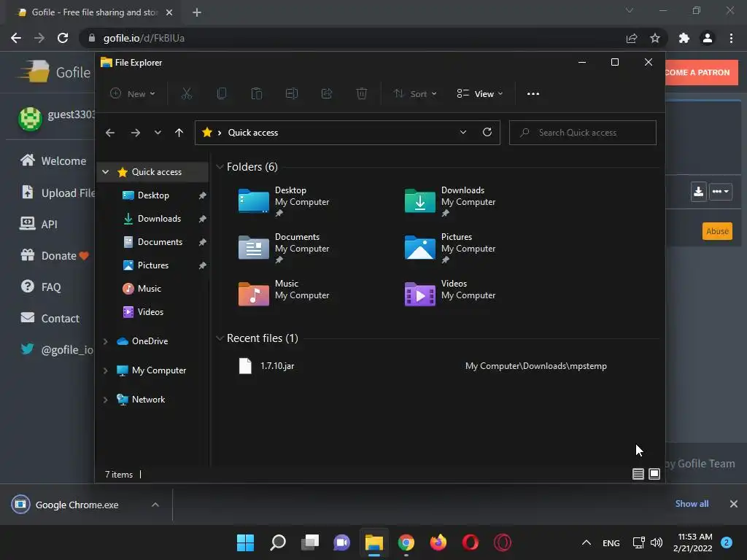Open taskbar Search magnifier
This screenshot has width=747, height=560.
pyautogui.click(x=278, y=542)
